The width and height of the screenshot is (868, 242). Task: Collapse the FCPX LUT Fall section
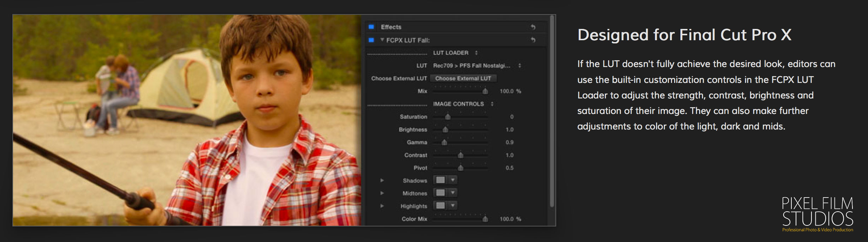[382, 40]
